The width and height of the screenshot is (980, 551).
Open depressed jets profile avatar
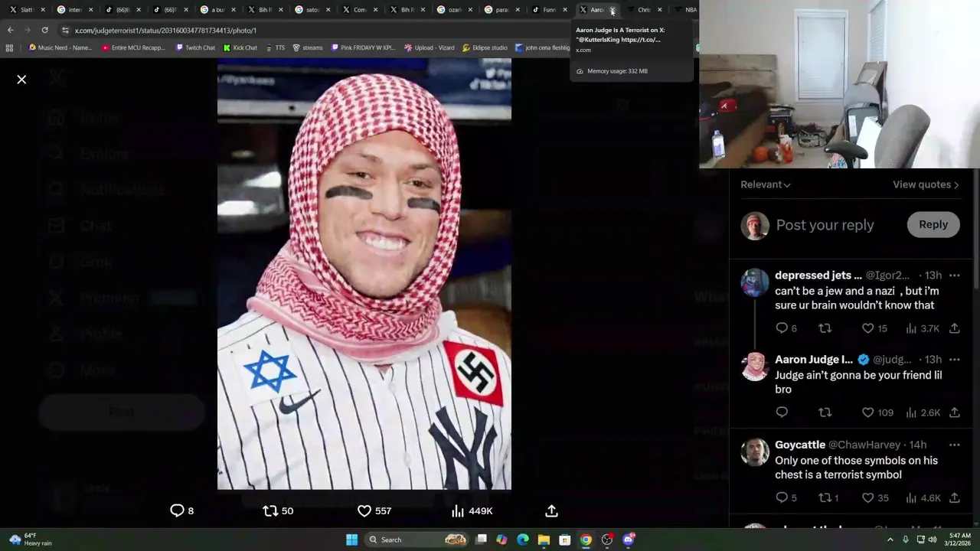tap(754, 282)
